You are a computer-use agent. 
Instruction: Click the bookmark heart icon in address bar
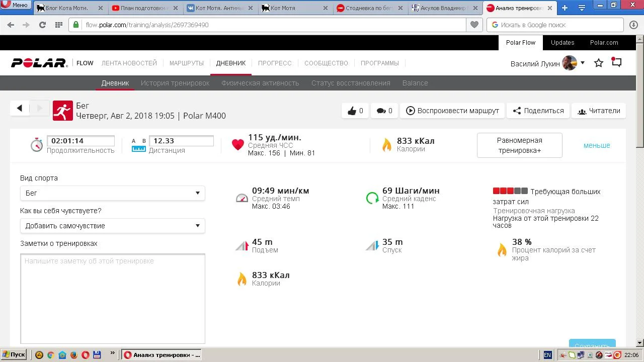[474, 25]
